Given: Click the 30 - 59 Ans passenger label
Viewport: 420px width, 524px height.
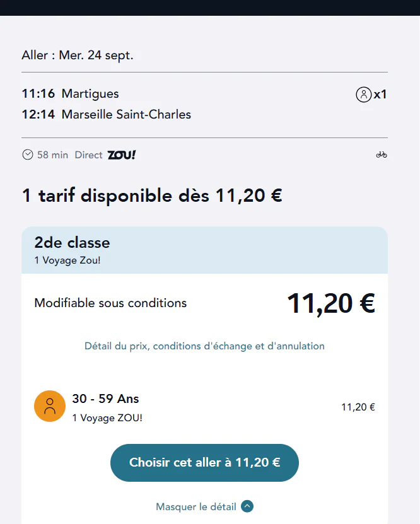Looking at the screenshot, I should click(x=105, y=399).
